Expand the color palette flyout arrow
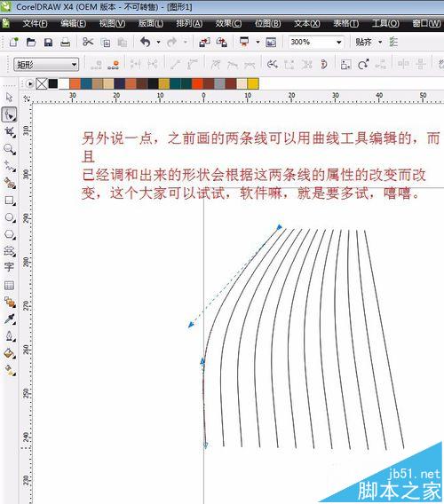The height and width of the screenshot is (504, 444). point(30,84)
